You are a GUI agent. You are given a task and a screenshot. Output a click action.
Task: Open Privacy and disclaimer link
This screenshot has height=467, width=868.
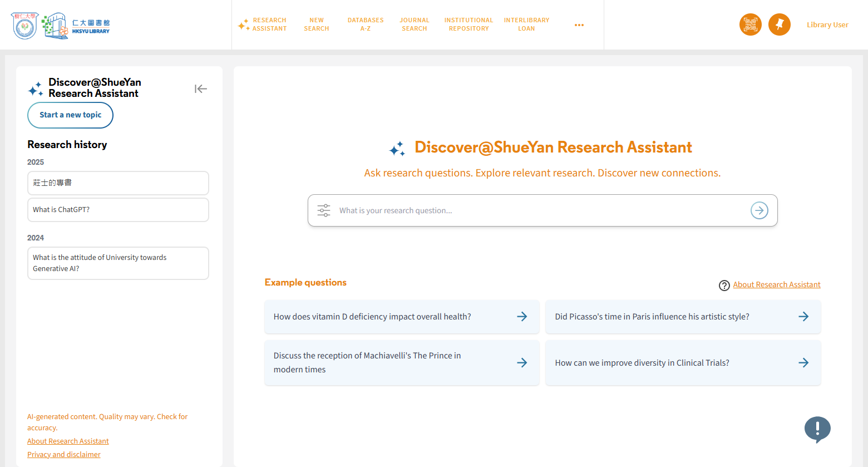[64, 455]
